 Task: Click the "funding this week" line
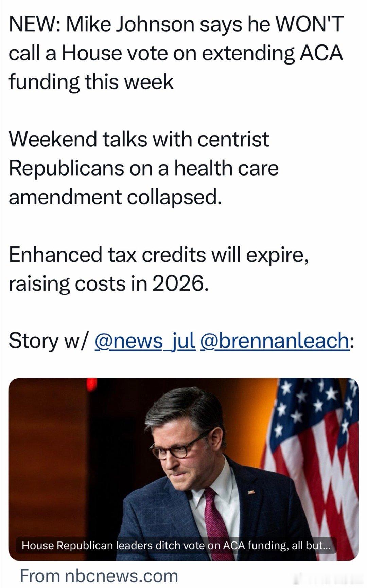[91, 81]
